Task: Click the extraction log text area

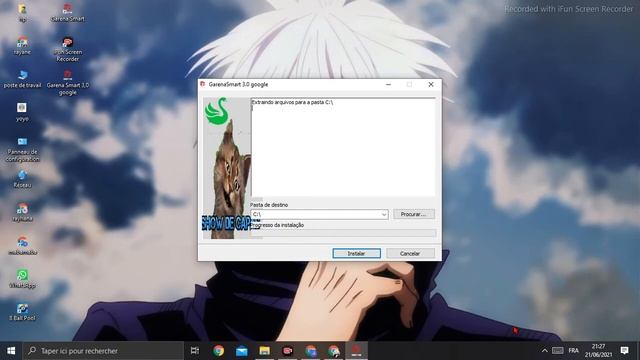Action: (343, 147)
